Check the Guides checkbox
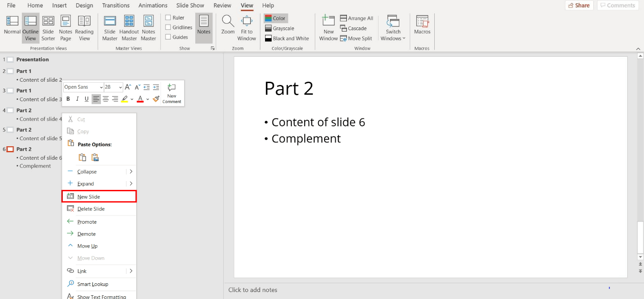The width and height of the screenshot is (644, 299). [x=168, y=37]
